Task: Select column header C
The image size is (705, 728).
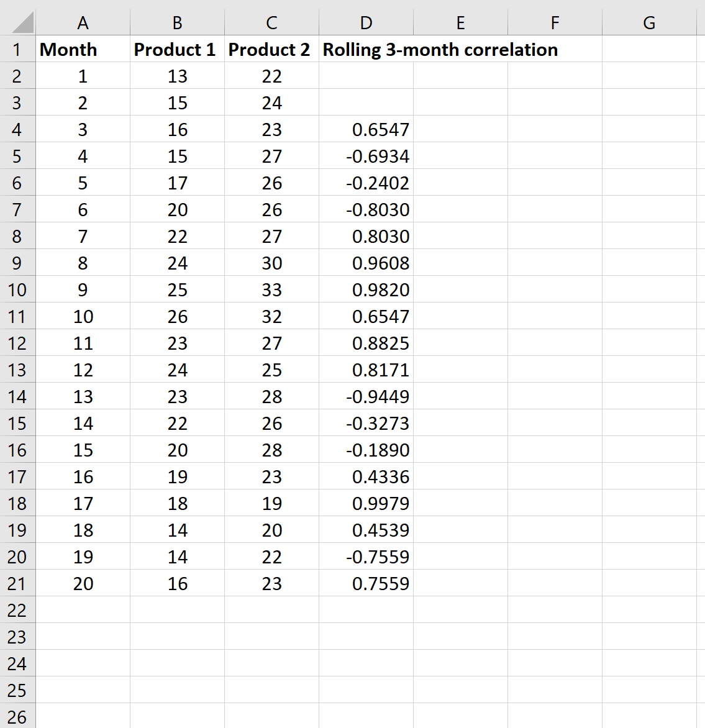Action: point(271,22)
